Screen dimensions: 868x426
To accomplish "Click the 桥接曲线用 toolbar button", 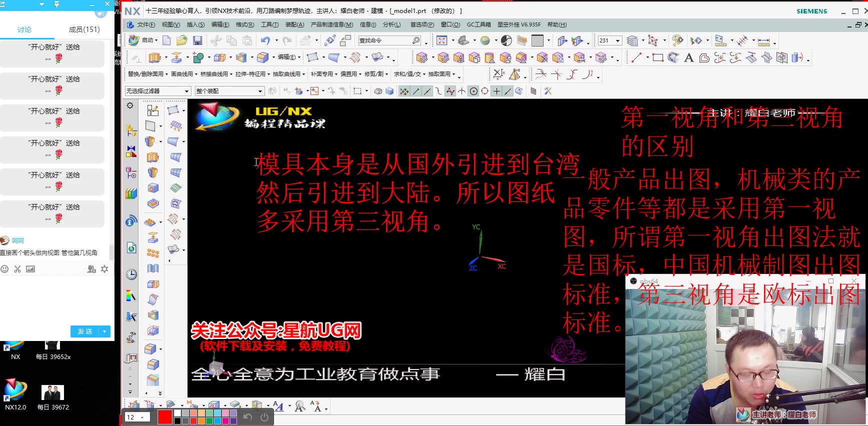I will 216,74.
